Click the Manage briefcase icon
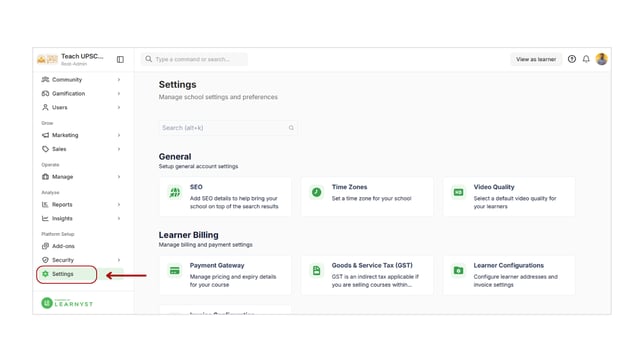644x362 pixels. 45,177
